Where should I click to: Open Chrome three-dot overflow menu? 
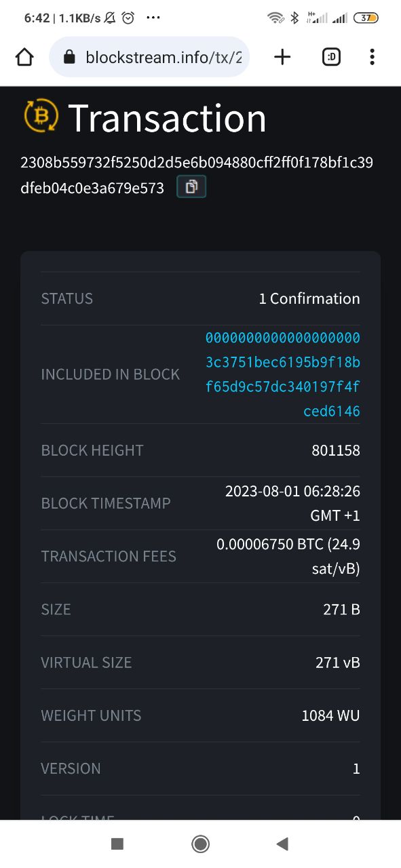click(372, 57)
